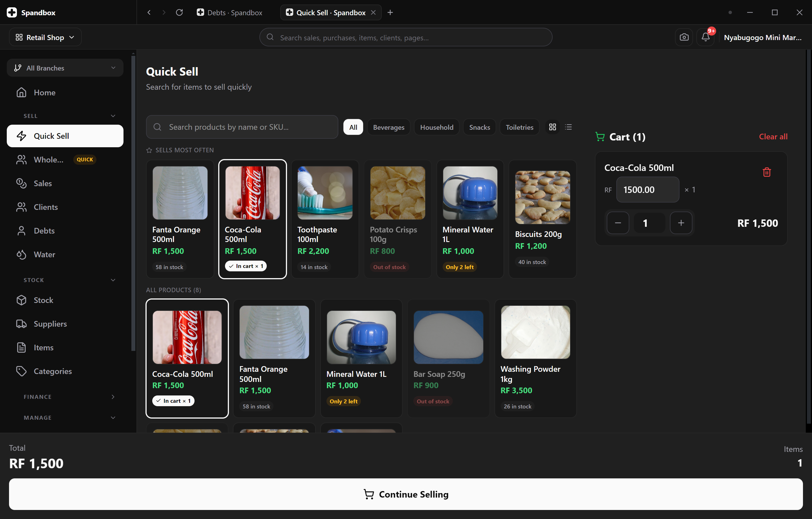Collapse the SELL sidebar section

click(113, 116)
